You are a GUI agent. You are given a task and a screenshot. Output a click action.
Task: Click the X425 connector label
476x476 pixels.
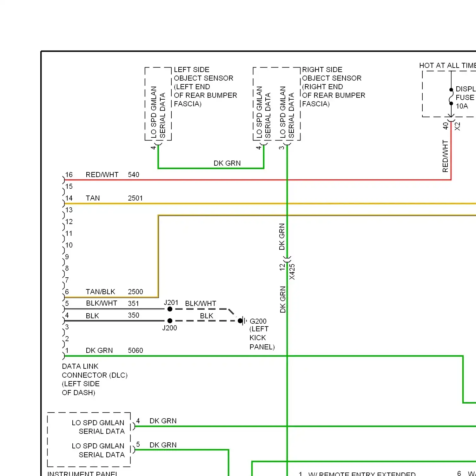tap(292, 272)
